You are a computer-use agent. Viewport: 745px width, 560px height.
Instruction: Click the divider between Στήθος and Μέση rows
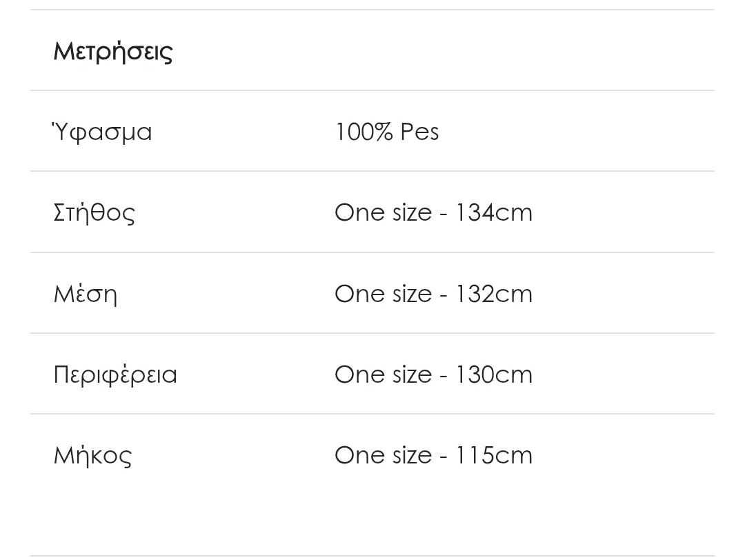(372, 252)
